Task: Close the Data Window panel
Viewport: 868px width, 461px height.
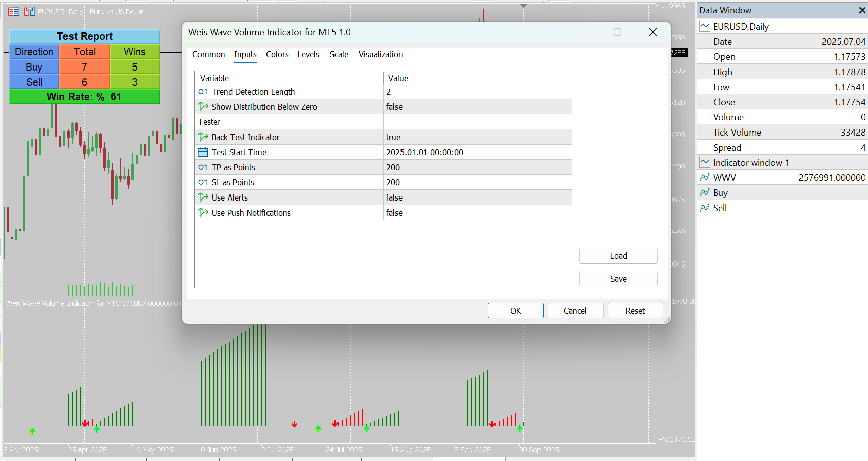Action: [862, 10]
